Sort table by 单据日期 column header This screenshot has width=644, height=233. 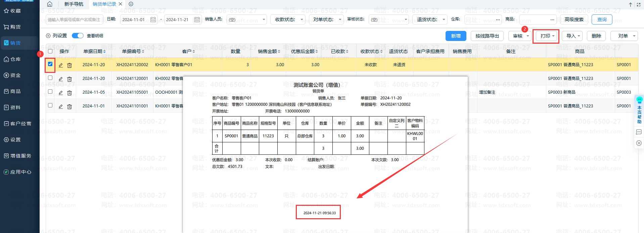point(94,51)
